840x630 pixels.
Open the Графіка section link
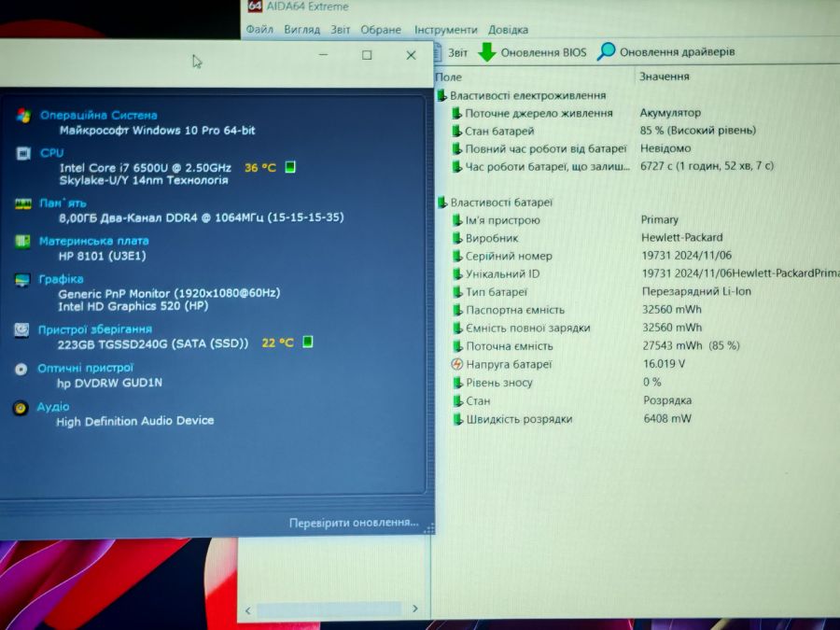[x=61, y=279]
